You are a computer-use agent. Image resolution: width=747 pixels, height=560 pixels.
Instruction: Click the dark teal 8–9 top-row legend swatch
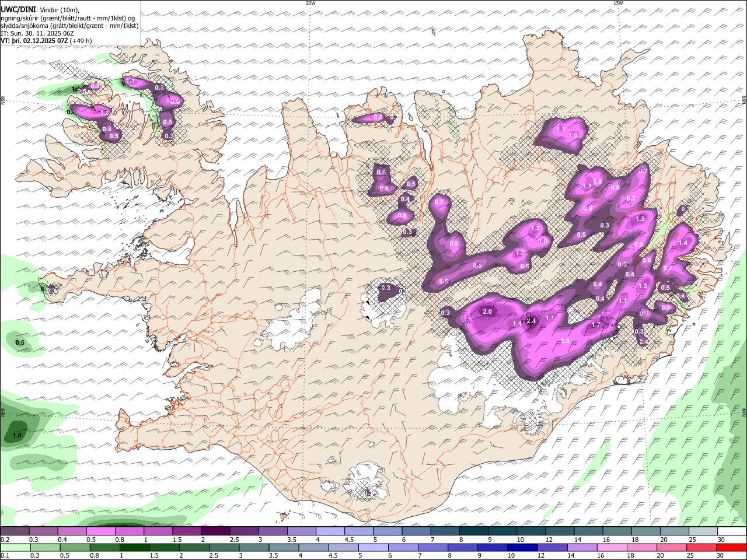coord(473,531)
